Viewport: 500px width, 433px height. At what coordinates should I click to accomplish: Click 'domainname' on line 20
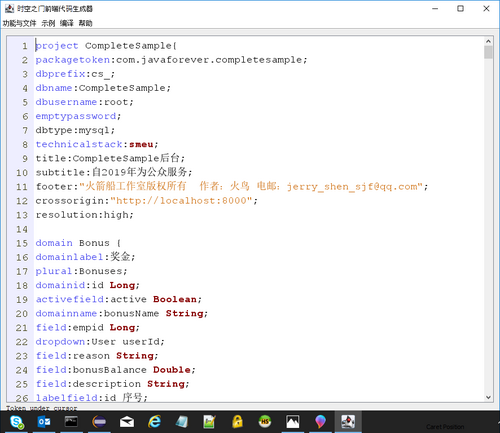(x=66, y=313)
